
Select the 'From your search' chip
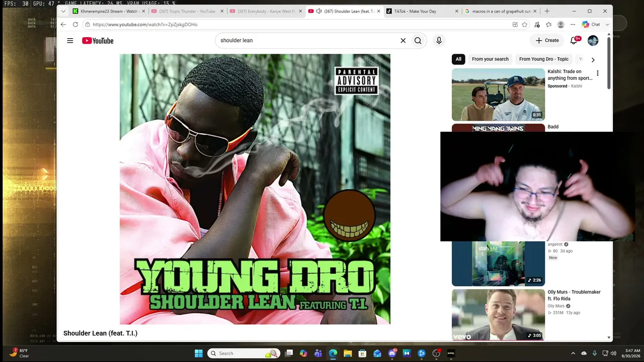pyautogui.click(x=490, y=59)
